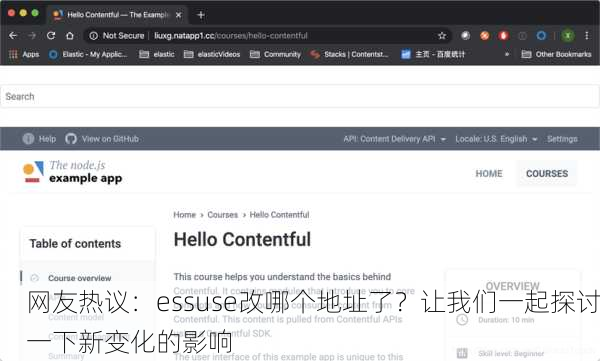Click the Courses breadcrumb link
This screenshot has height=361, width=600.
(x=223, y=215)
